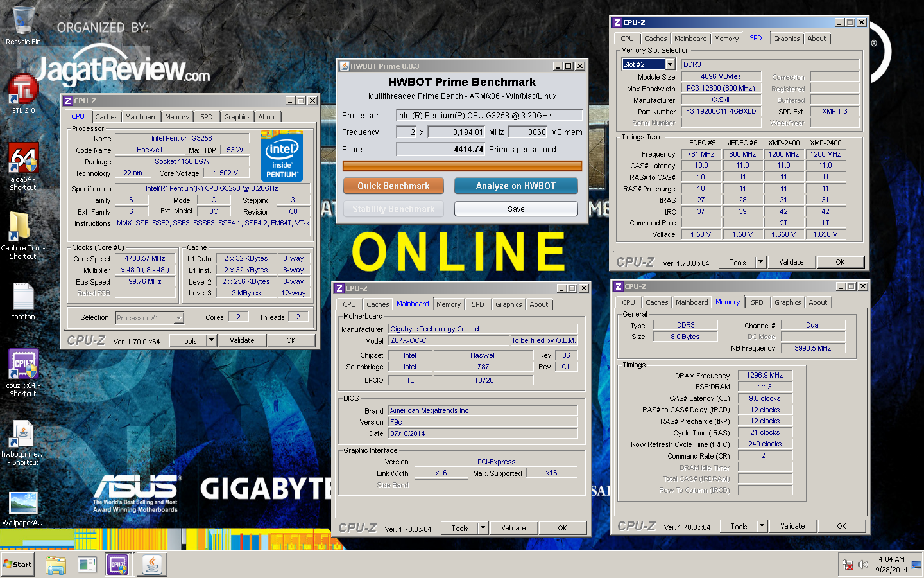Click Validate in Mainboard window
924x578 pixels.
[513, 528]
